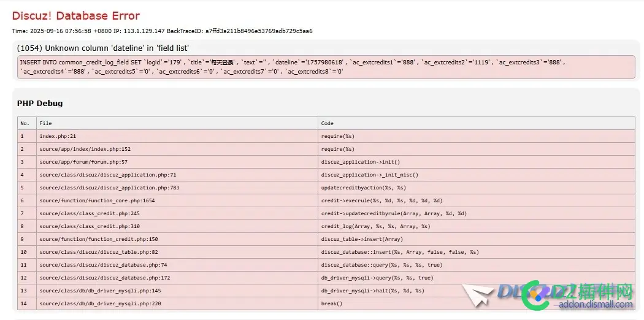Image resolution: width=644 pixels, height=320 pixels.
Task: Click the PHP Debug section heading
Action: point(40,104)
